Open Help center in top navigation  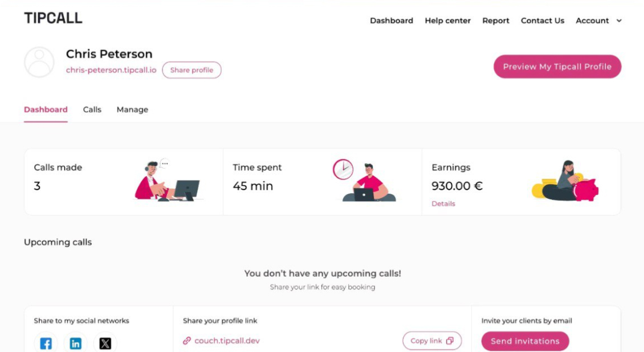click(x=447, y=21)
